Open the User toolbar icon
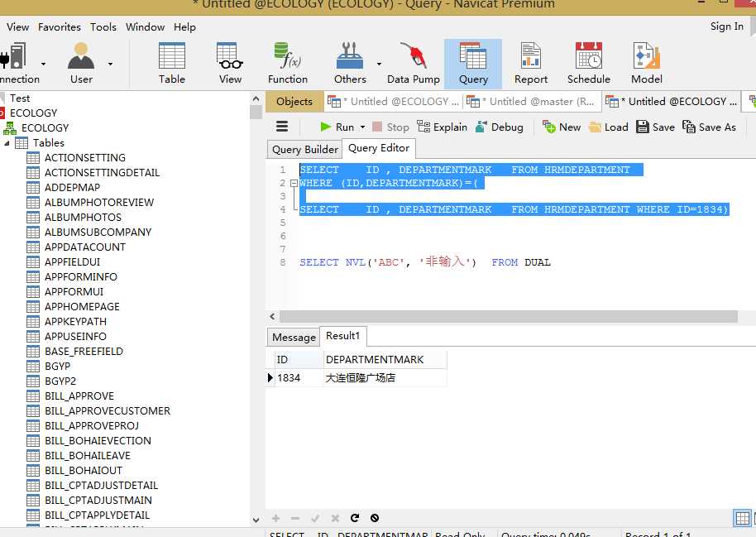Screen dimensions: 756x537 81,63
